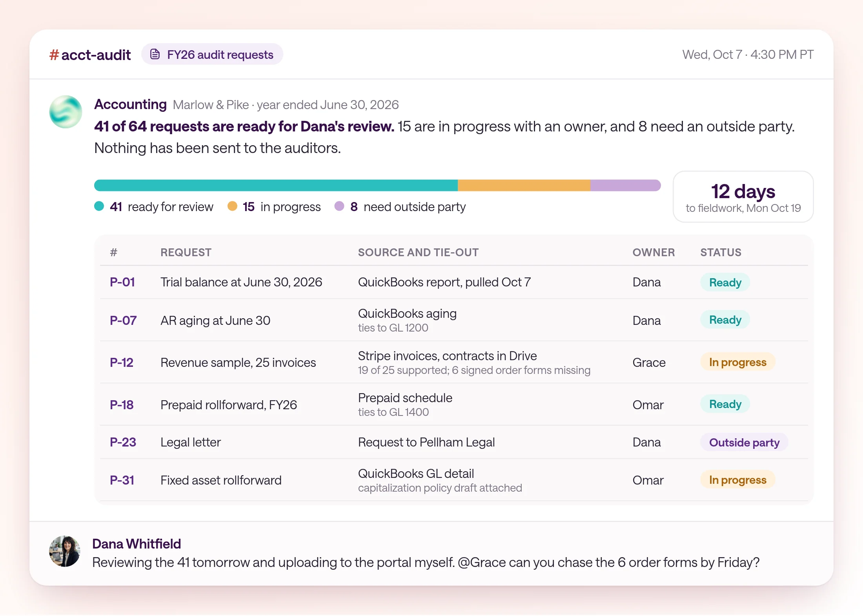Open the #acct-audit channel name
863x616 pixels.
[90, 55]
